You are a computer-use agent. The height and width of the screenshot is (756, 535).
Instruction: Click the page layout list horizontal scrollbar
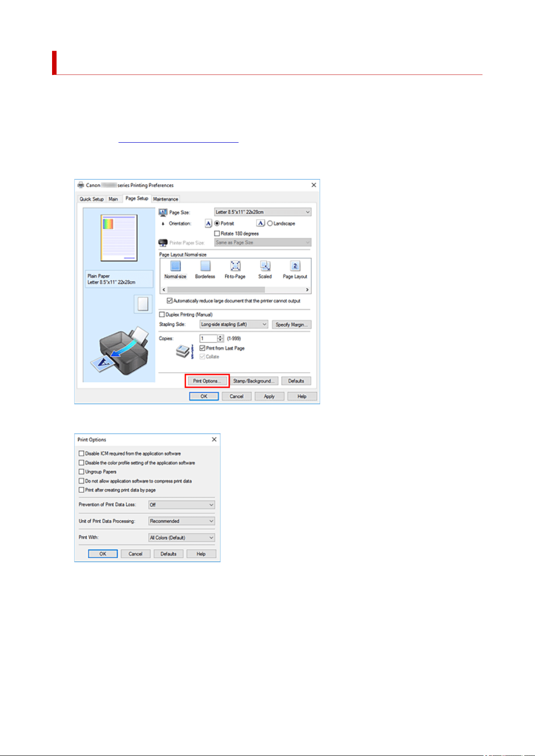click(235, 290)
